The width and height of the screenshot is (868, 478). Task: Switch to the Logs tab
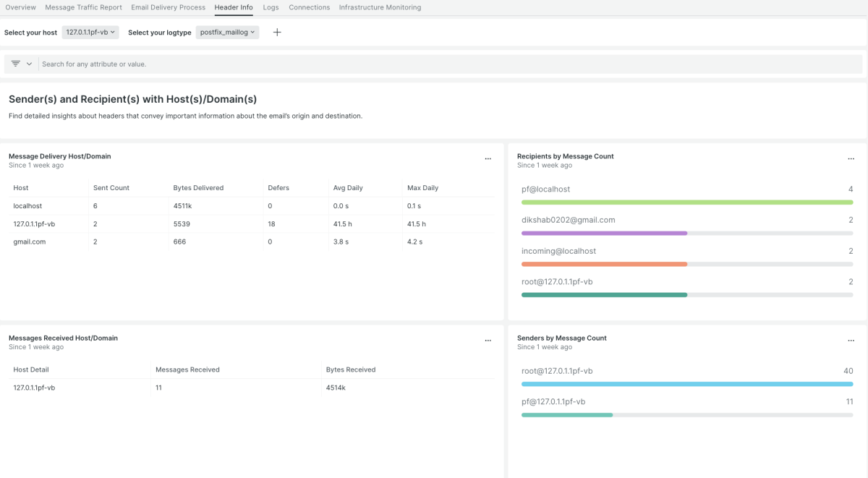click(271, 7)
